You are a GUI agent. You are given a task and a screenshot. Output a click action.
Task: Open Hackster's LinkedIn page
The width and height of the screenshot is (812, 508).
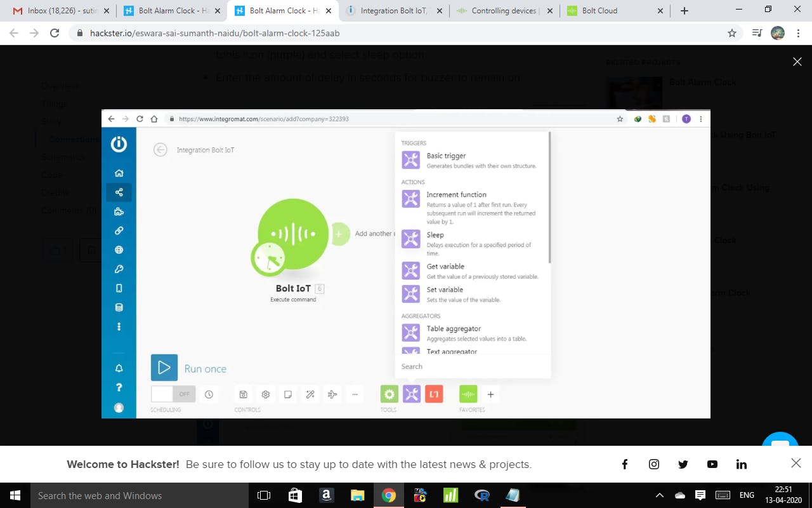pyautogui.click(x=742, y=464)
